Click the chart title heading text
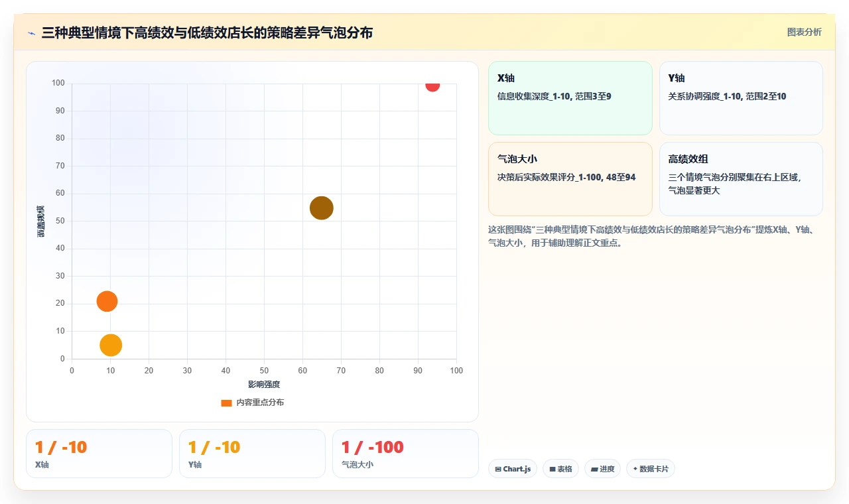Screen dimensions: 849x504 tap(207, 32)
